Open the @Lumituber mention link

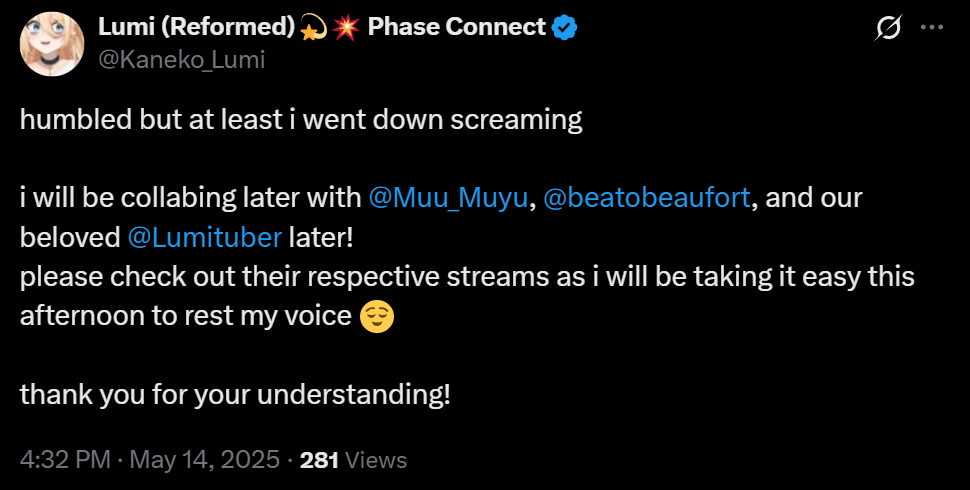pos(205,238)
